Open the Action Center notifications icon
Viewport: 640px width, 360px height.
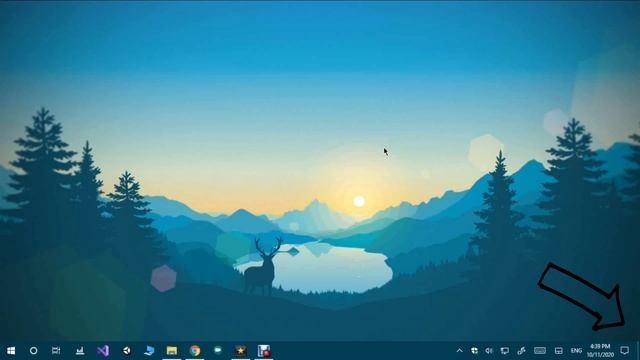click(624, 350)
